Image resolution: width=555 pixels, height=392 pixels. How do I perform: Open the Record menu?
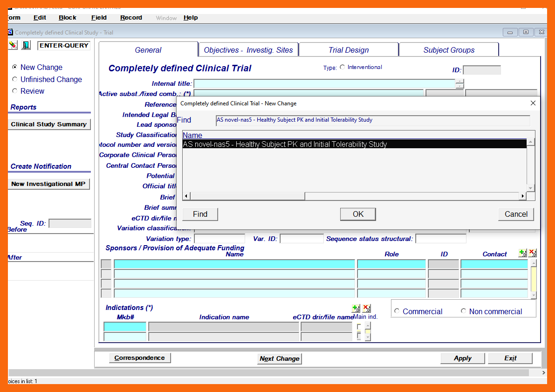(x=131, y=18)
